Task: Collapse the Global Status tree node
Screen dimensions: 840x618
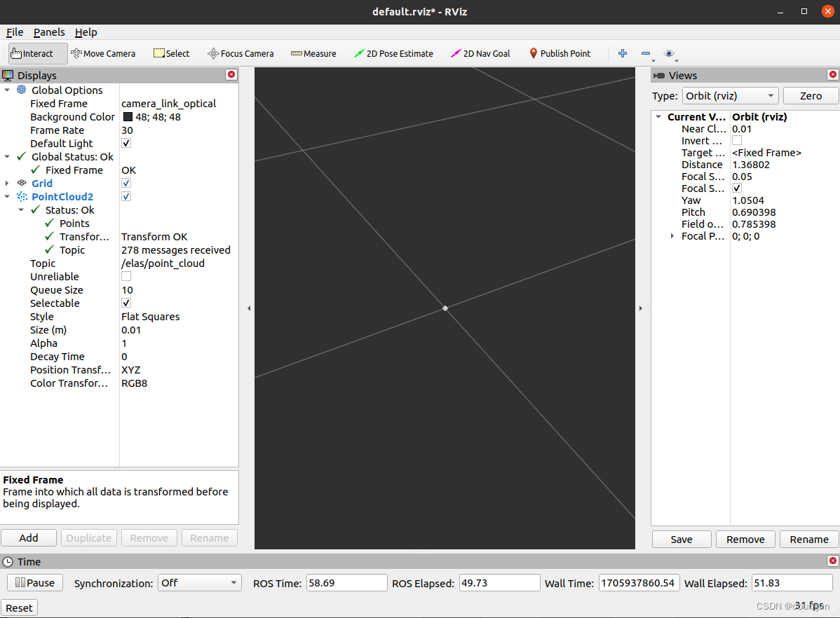Action: coord(7,156)
